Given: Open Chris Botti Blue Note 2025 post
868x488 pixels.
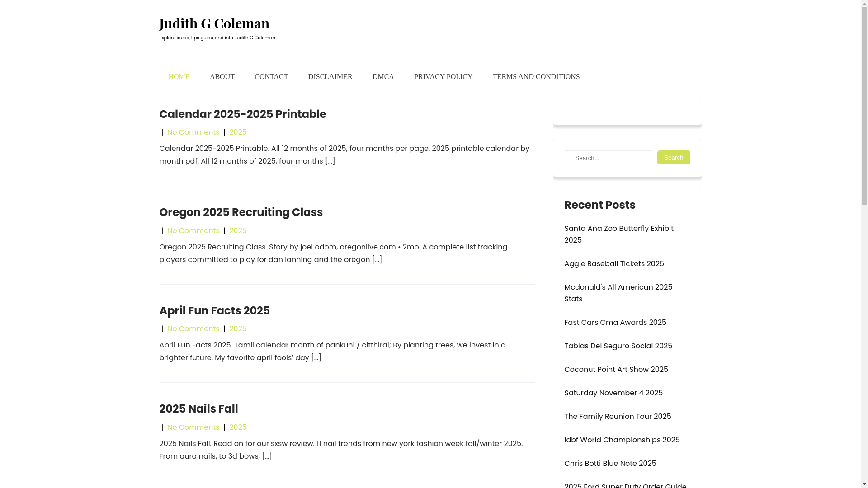Looking at the screenshot, I should click(610, 464).
